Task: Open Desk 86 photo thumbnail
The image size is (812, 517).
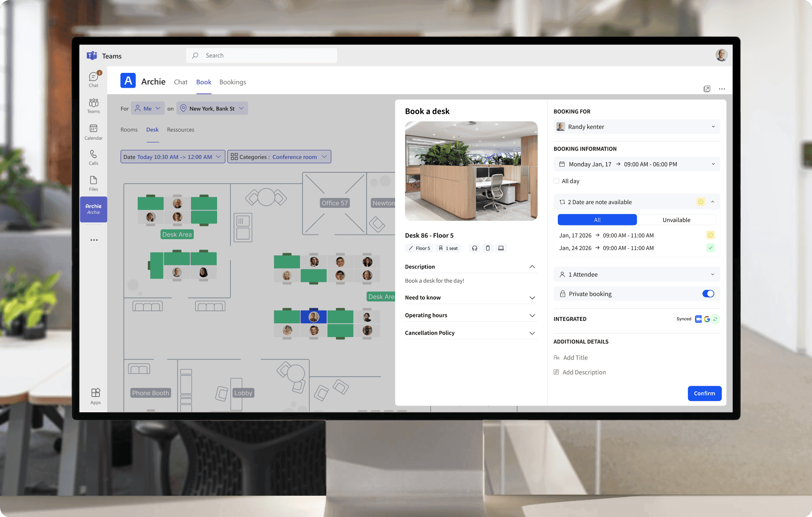Action: [x=471, y=171]
